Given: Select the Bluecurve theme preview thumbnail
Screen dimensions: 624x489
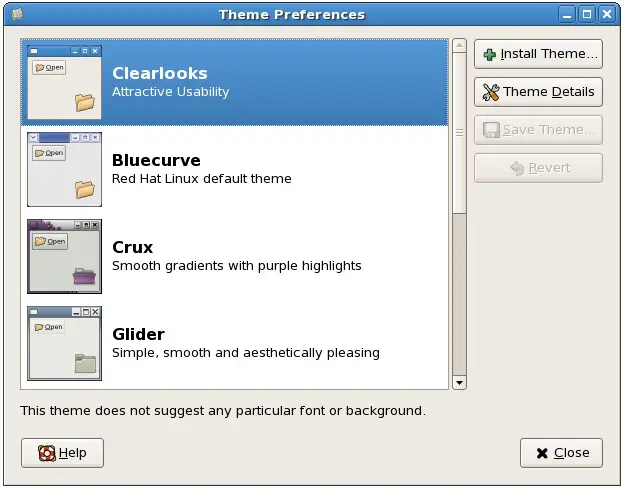Looking at the screenshot, I should coord(64,169).
